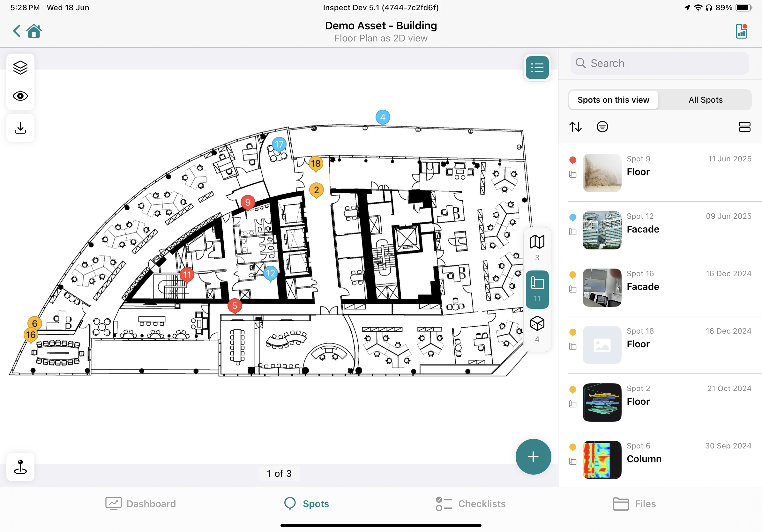The image size is (762, 532).
Task: Toggle the spots list panel button
Action: click(537, 68)
